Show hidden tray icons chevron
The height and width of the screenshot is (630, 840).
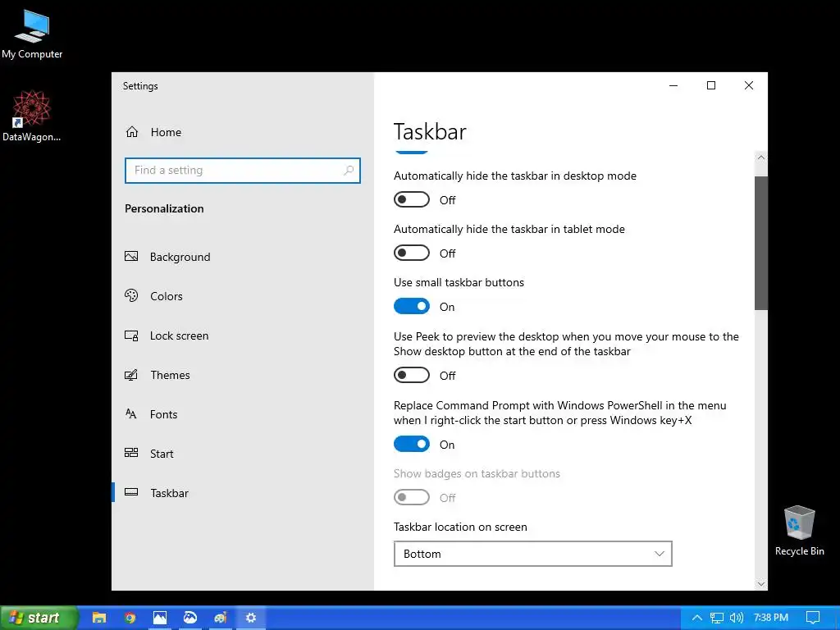coord(697,618)
